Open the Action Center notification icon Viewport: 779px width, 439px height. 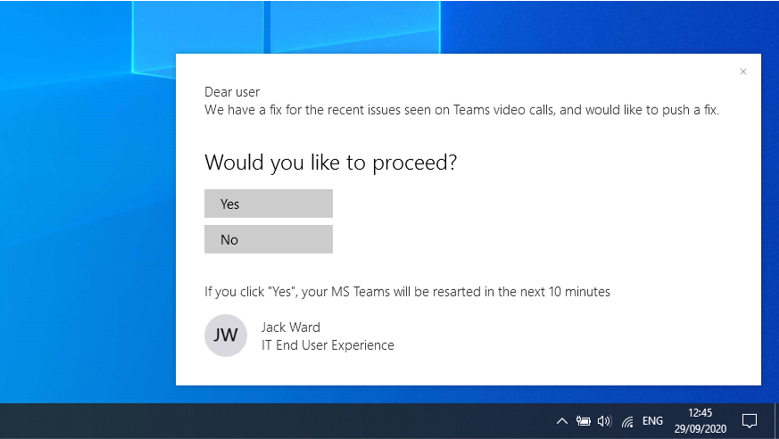749,421
